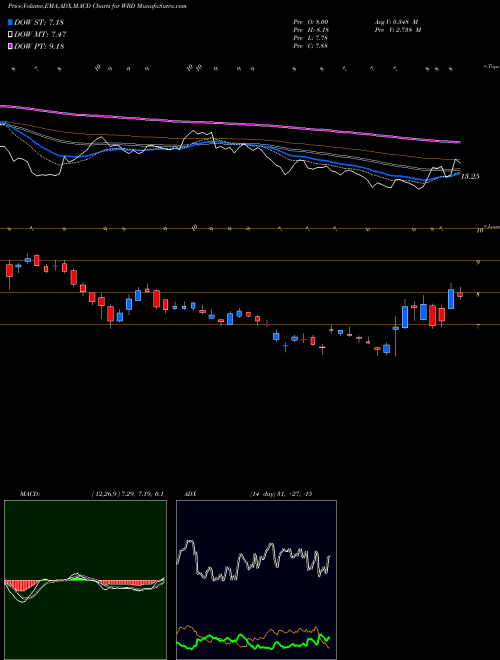This screenshot has height=660, width=500.
Task: Click the 'Avg V: 0.348 M' value
Action: pos(396,22)
